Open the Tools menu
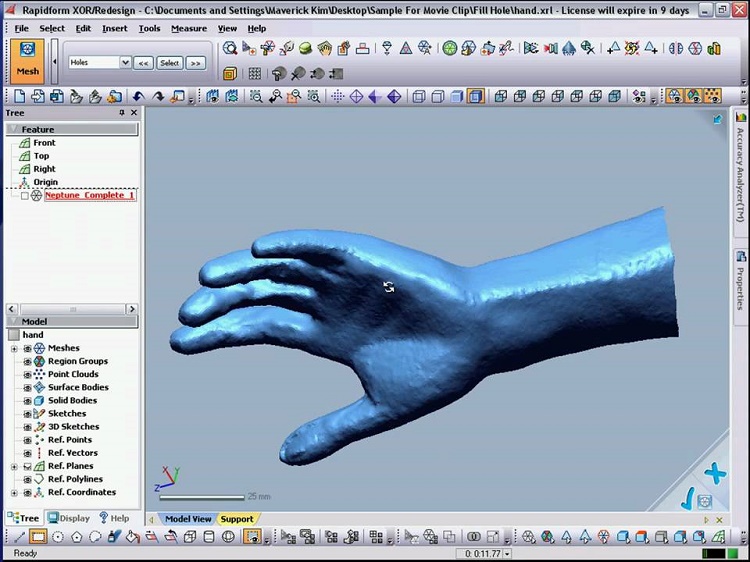Viewport: 750px width, 562px height. (149, 29)
